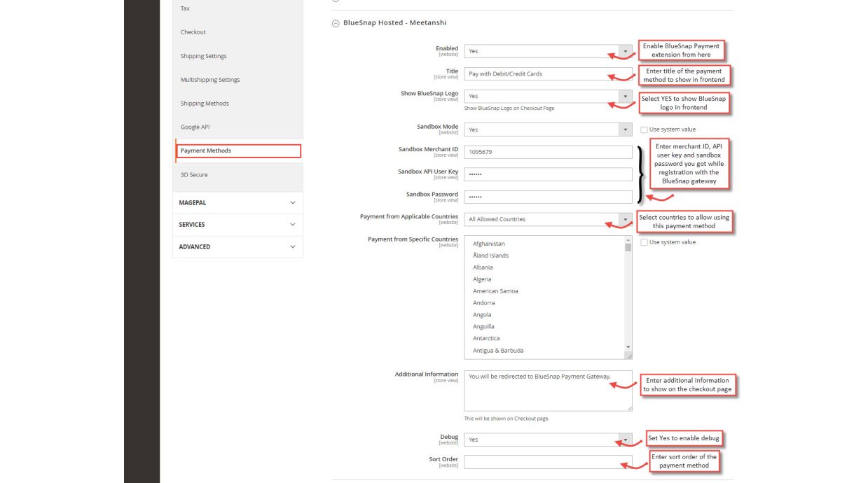Click the Sort Order input field

[x=548, y=462]
